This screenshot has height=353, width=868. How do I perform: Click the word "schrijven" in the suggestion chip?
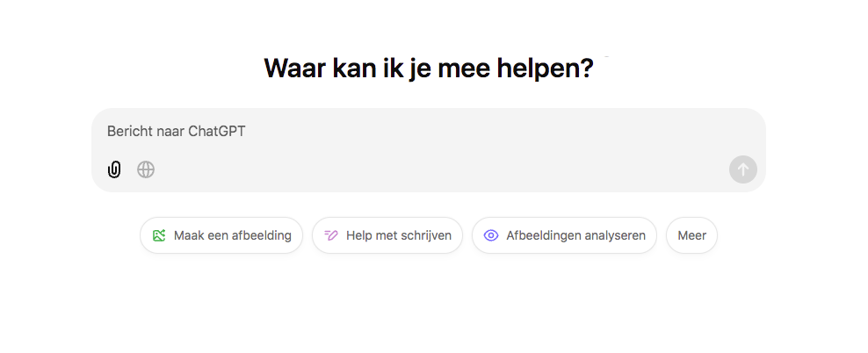[425, 235]
